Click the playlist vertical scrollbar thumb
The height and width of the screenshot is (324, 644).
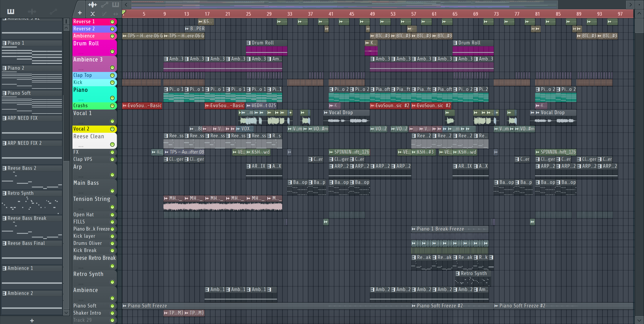pos(639,25)
